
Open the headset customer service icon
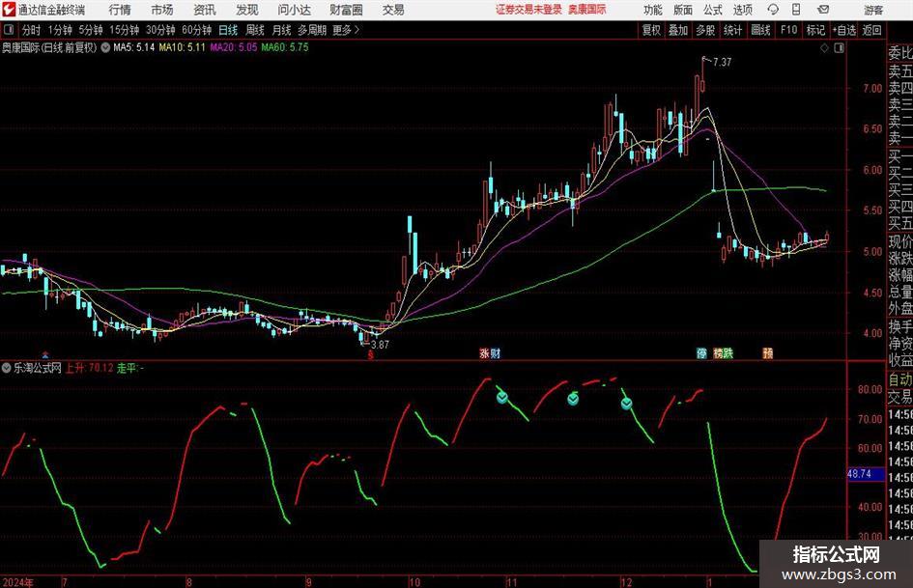coord(773,10)
